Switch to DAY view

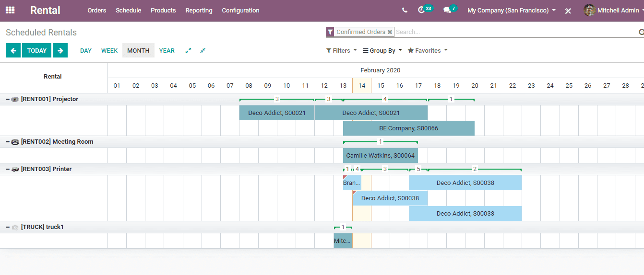86,50
